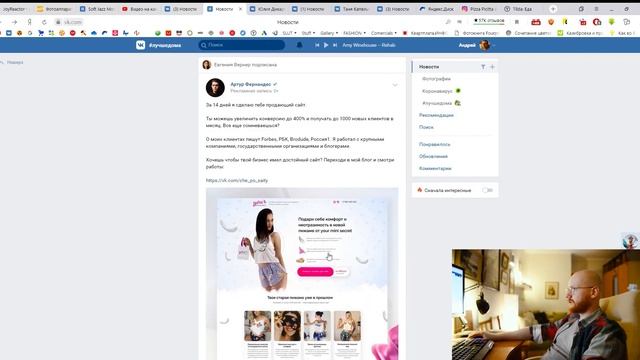
Task: Switch to the Soft Jazz browser tab
Action: tap(96, 9)
